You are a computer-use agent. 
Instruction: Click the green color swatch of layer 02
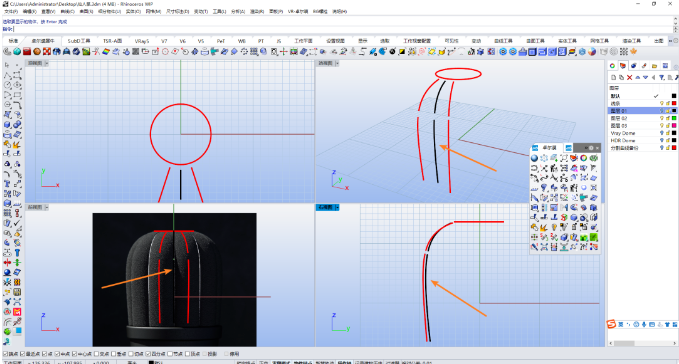tap(674, 118)
